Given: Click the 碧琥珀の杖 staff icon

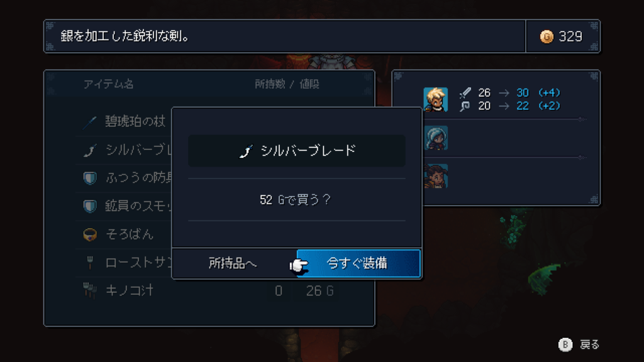Looking at the screenshot, I should (x=89, y=122).
